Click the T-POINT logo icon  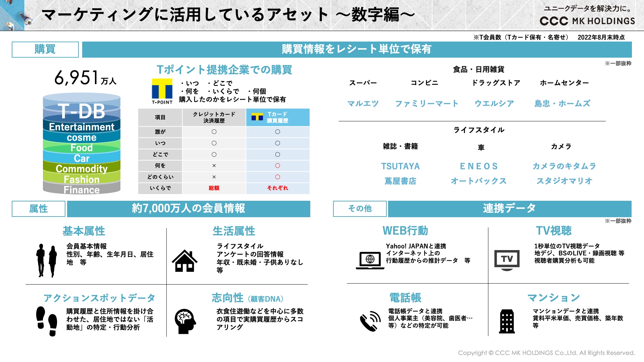[x=162, y=92]
